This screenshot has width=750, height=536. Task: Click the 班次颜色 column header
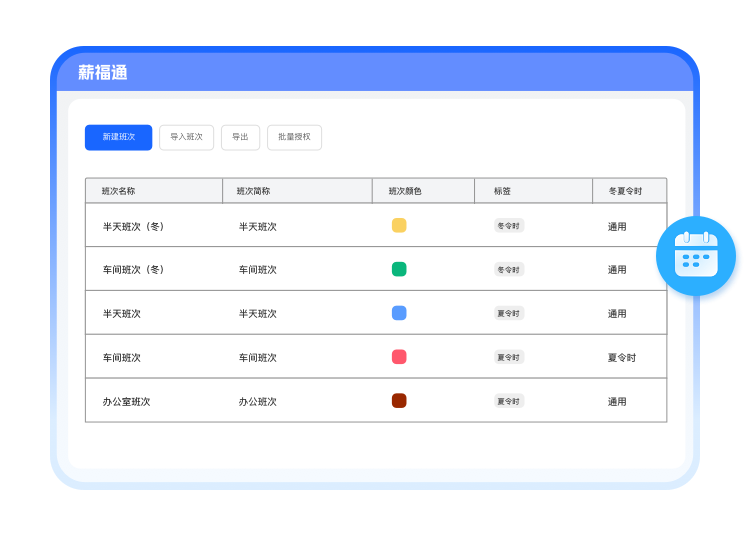pyautogui.click(x=405, y=191)
